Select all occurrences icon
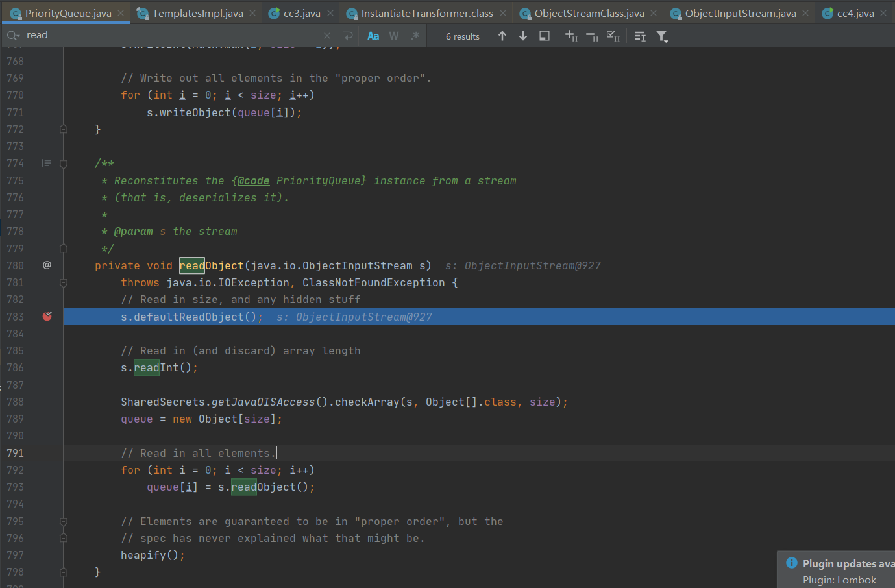Viewport: 895px width, 588px height. click(613, 36)
